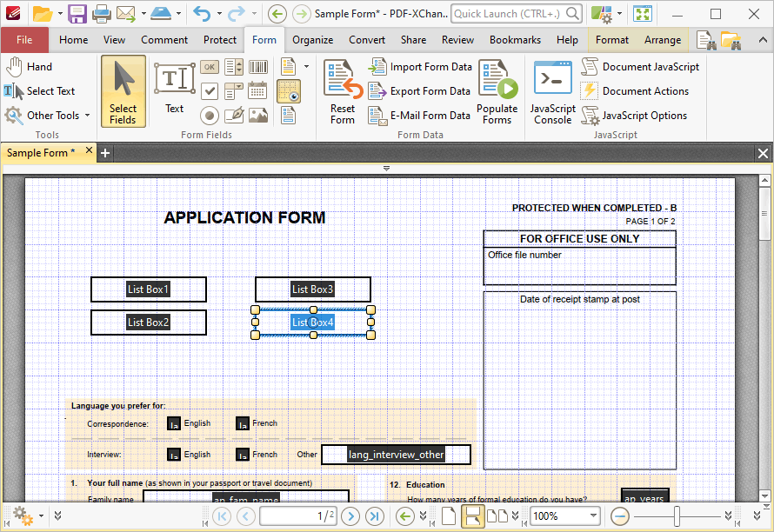Select the List Box3 form field
This screenshot has width=774, height=532.
tap(313, 289)
